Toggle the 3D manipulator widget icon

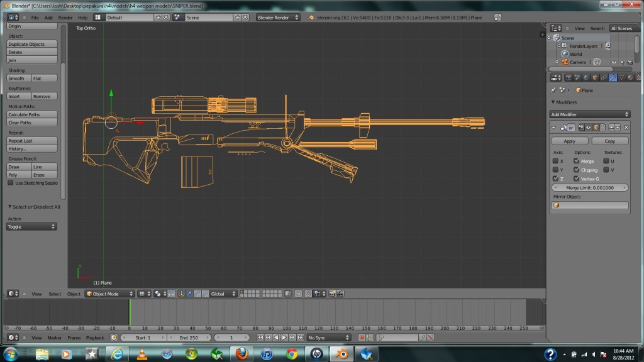[181, 294]
